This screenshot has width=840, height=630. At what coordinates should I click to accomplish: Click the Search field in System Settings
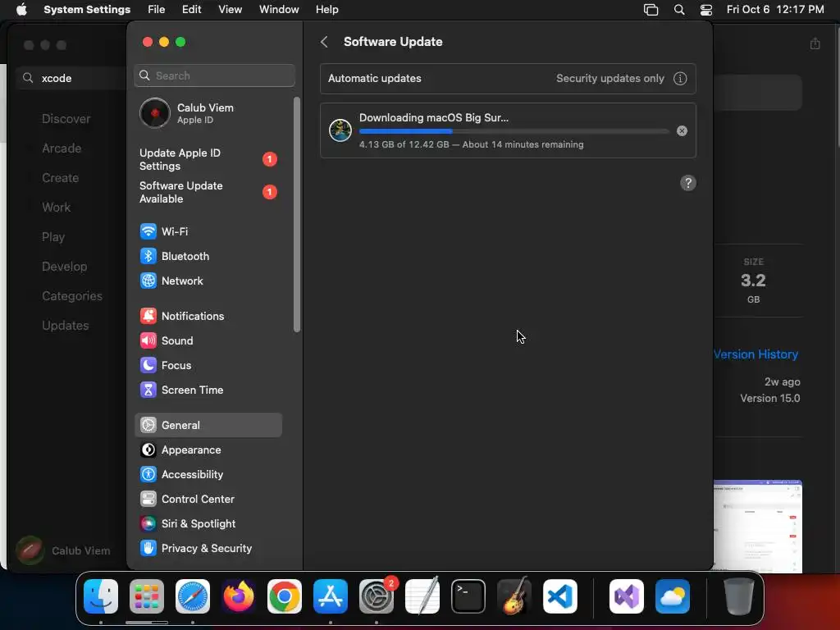(214, 75)
